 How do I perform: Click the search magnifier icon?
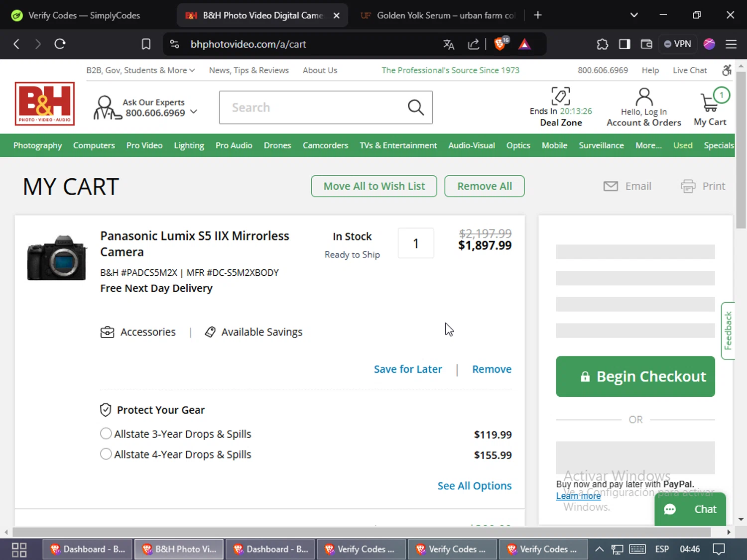[416, 107]
